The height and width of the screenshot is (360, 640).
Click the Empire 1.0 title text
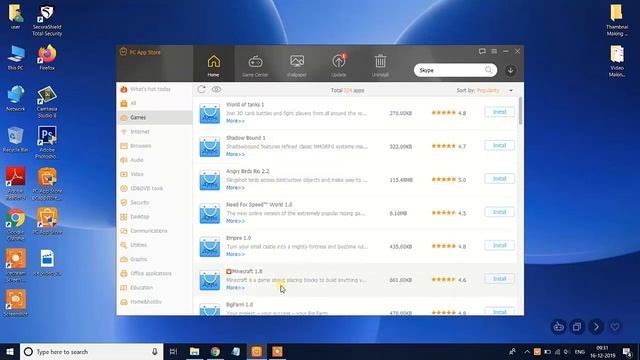(x=238, y=238)
